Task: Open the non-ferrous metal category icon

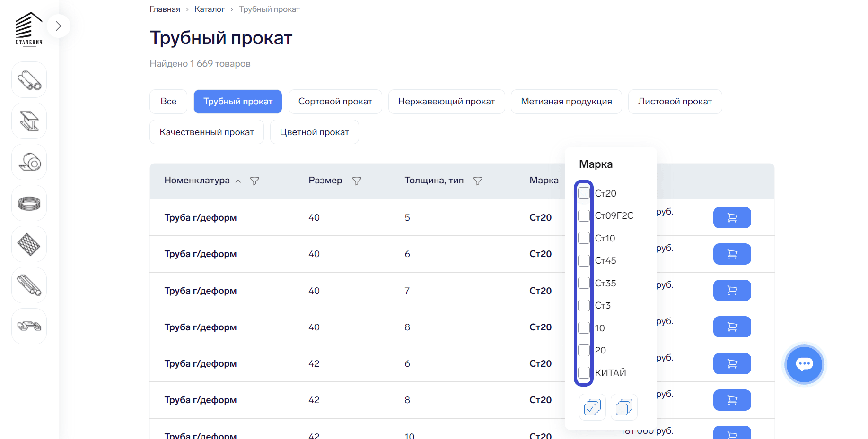Action: [x=29, y=327]
